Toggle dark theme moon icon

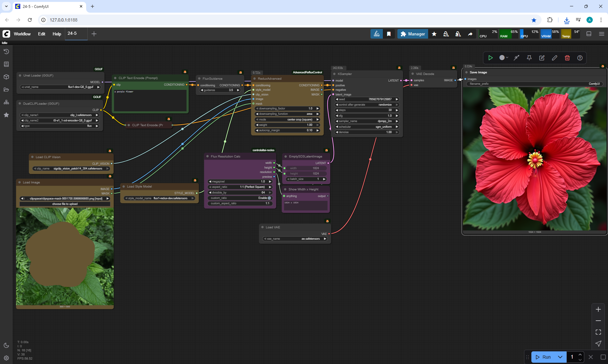click(x=6, y=345)
